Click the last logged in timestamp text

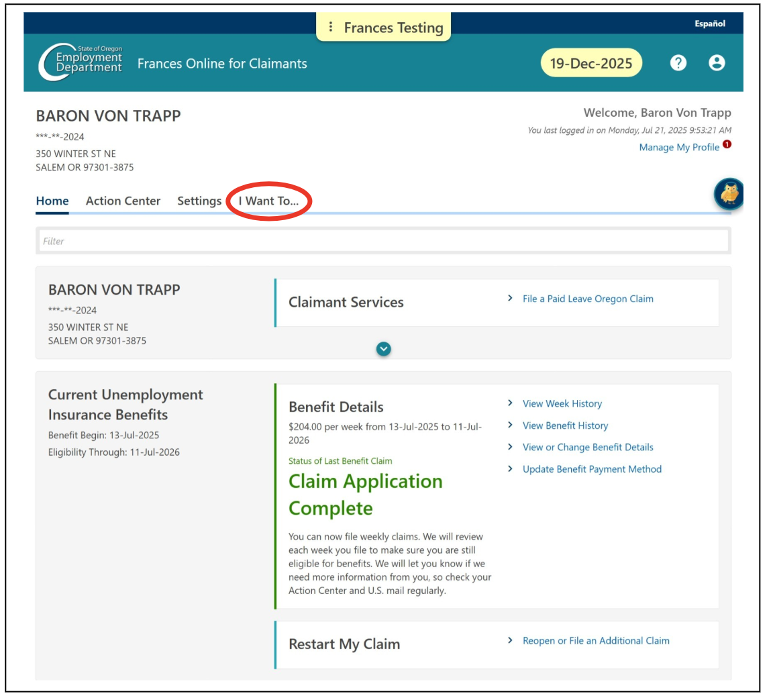click(629, 130)
